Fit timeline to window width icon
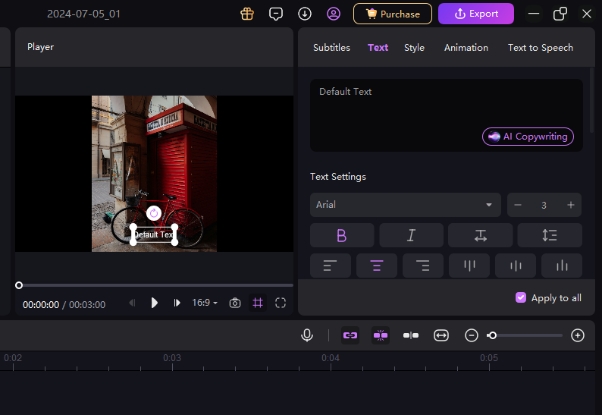Viewport: 602px width, 415px height. (441, 336)
